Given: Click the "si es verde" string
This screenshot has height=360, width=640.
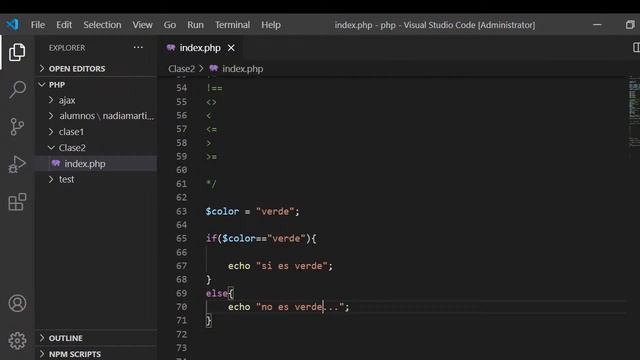Looking at the screenshot, I should [x=291, y=266].
